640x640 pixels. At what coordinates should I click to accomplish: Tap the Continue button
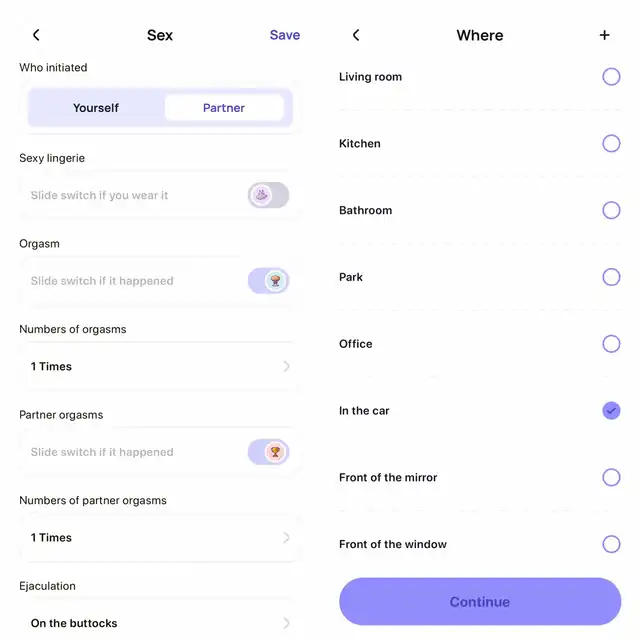pos(480,602)
